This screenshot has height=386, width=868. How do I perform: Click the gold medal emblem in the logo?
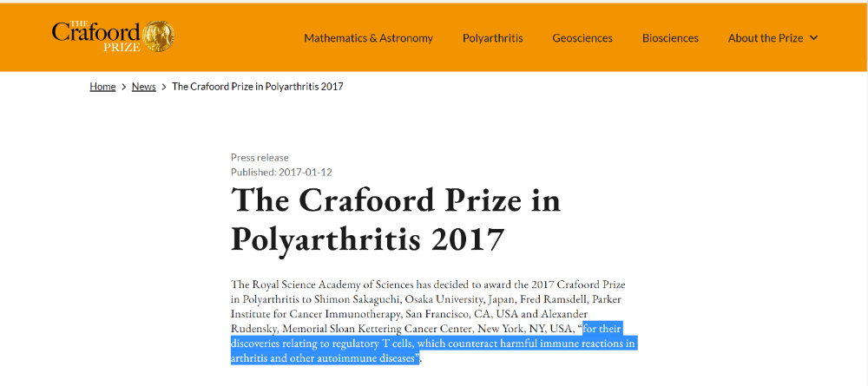(157, 36)
